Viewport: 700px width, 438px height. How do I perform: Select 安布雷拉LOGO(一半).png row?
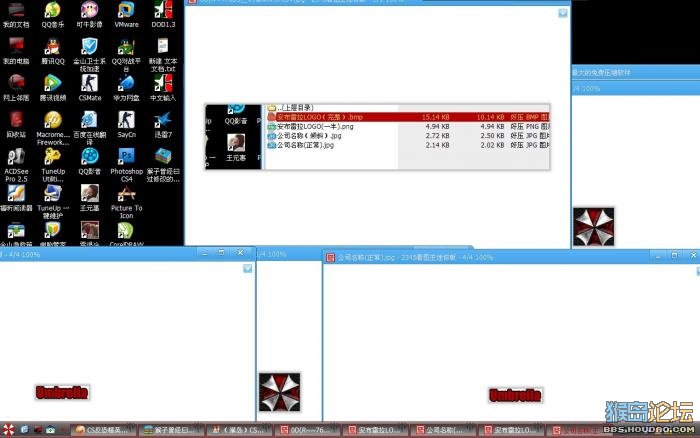point(408,126)
